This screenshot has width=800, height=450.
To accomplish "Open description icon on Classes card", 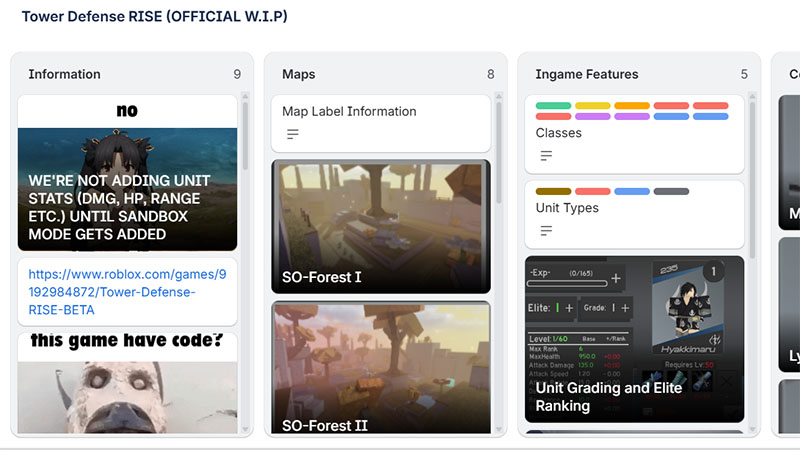I will (x=546, y=156).
